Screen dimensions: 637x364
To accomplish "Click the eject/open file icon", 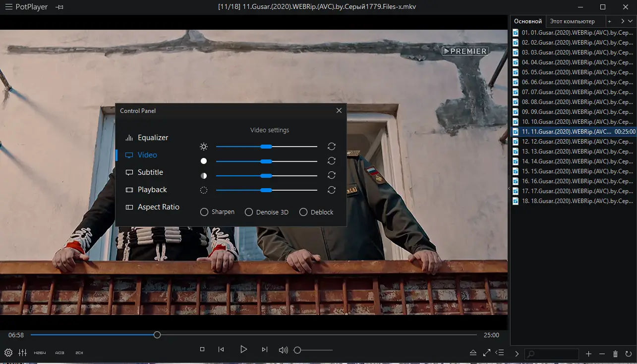I will [473, 353].
